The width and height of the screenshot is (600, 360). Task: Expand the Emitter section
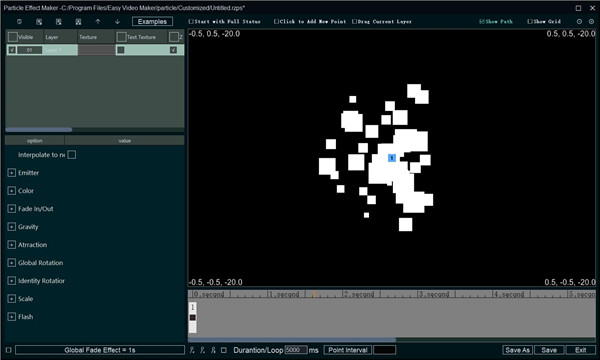click(11, 173)
